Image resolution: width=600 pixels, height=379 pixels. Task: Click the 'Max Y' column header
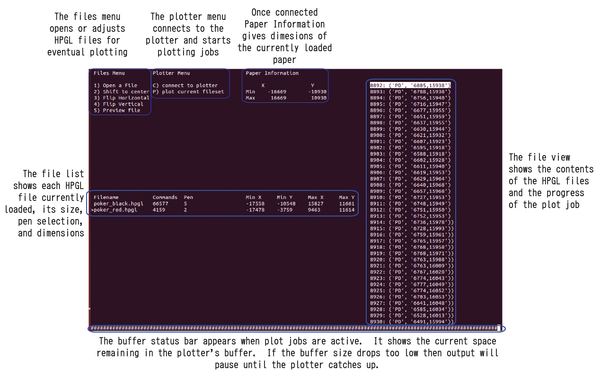[x=347, y=198]
